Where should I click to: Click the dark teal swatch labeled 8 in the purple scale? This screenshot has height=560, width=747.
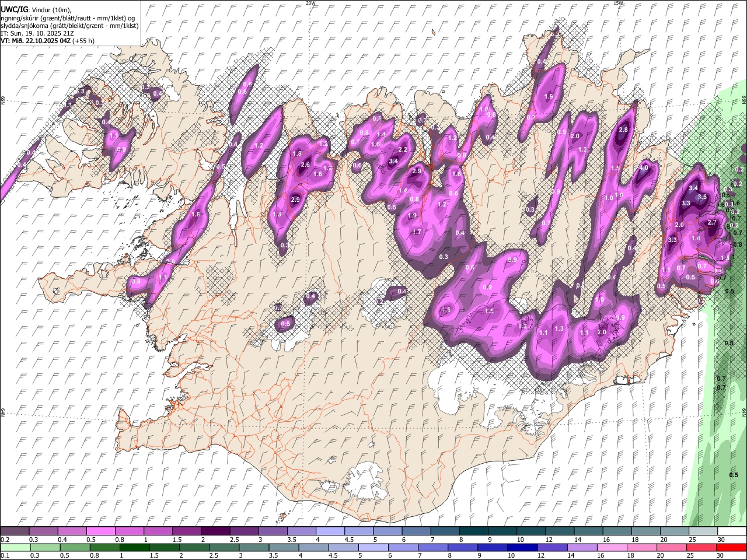(x=473, y=531)
